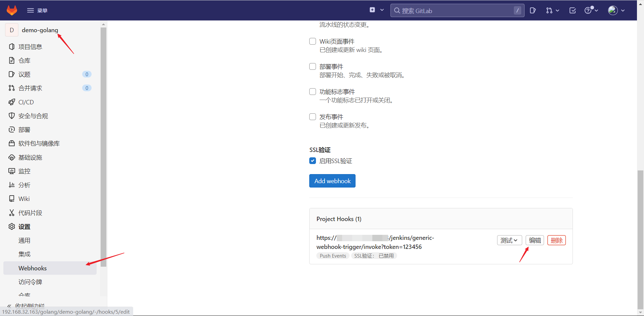Click the main page vertical scrollbar

click(640, 240)
